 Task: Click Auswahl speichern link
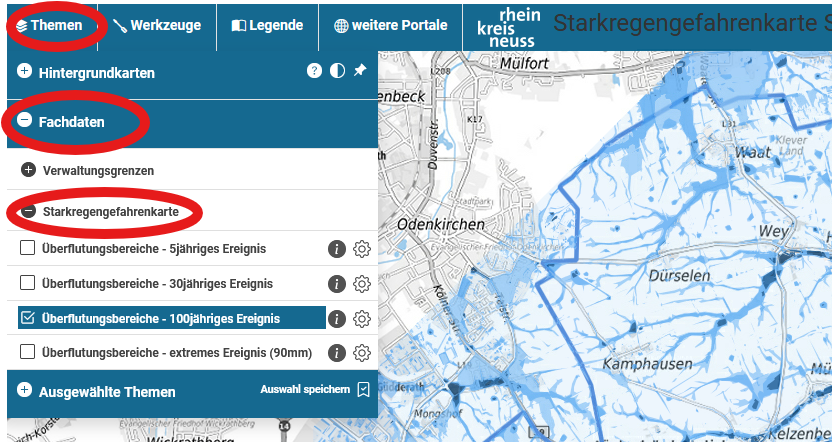click(x=304, y=389)
